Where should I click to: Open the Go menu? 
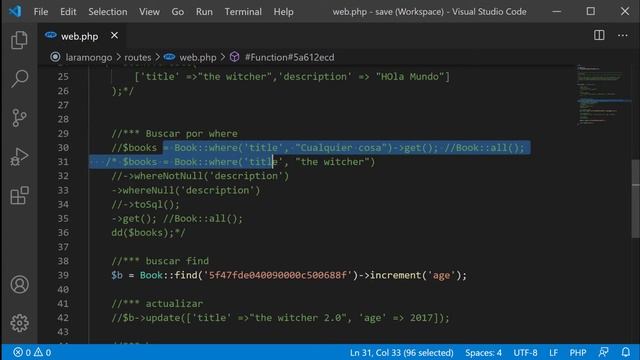pos(177,11)
